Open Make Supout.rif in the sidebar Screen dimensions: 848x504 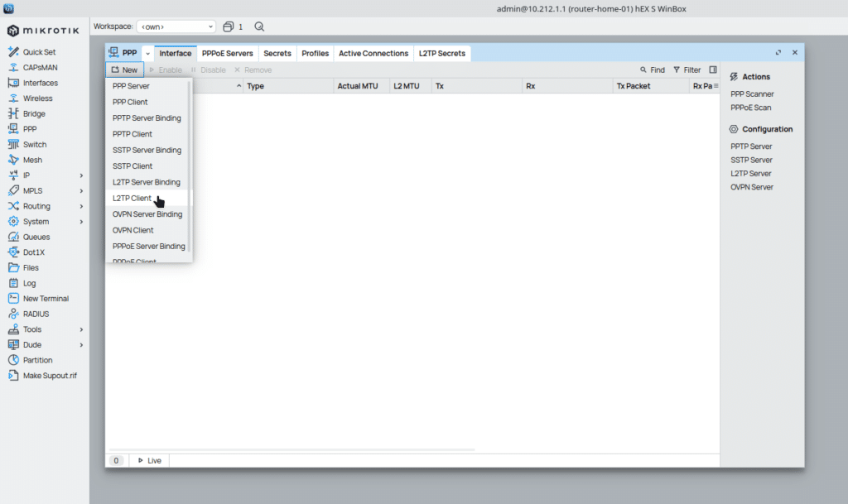[x=50, y=376]
